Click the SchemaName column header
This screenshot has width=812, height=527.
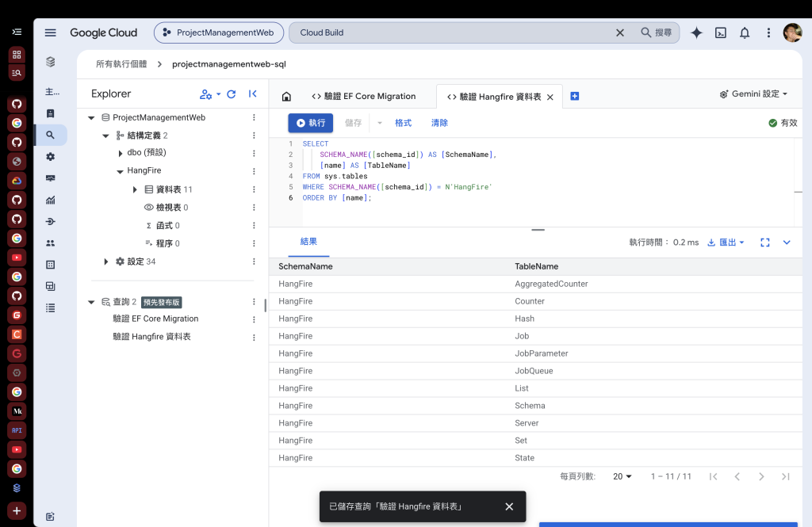point(305,266)
